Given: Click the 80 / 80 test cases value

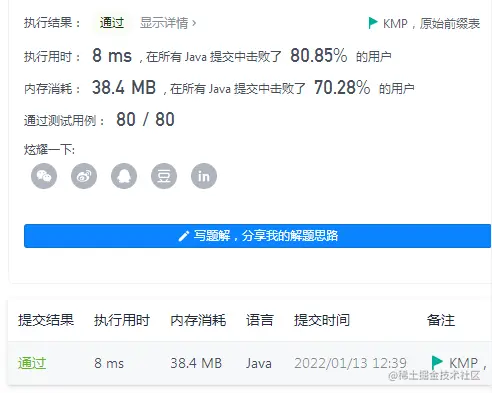Looking at the screenshot, I should (x=145, y=119).
